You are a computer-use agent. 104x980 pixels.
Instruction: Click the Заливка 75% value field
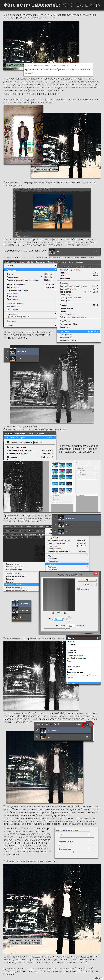86,725
